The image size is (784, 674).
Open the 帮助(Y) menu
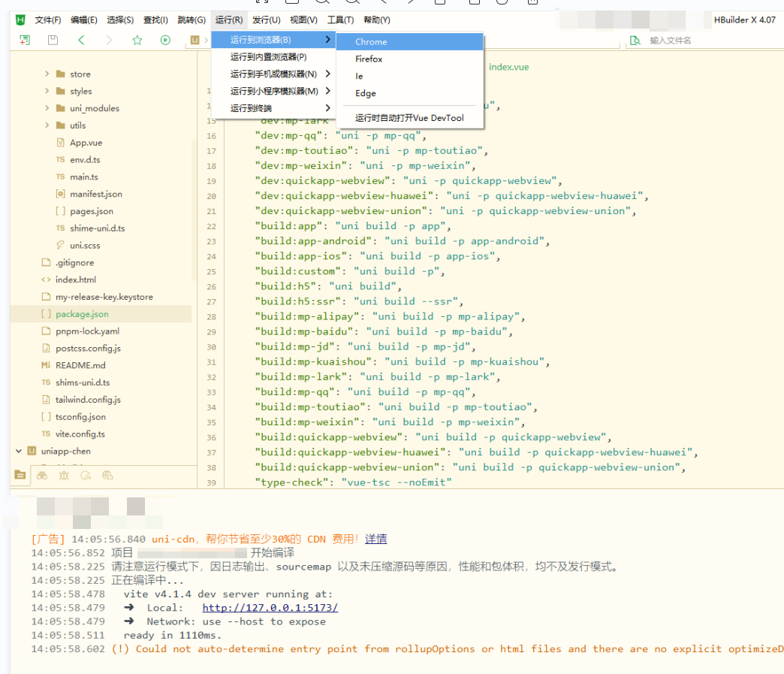[377, 20]
